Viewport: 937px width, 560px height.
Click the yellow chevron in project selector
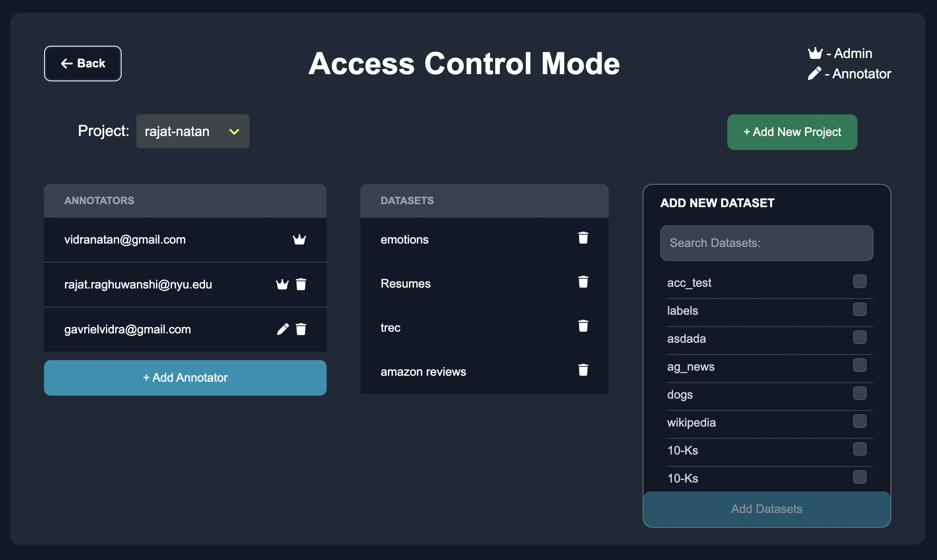point(234,132)
